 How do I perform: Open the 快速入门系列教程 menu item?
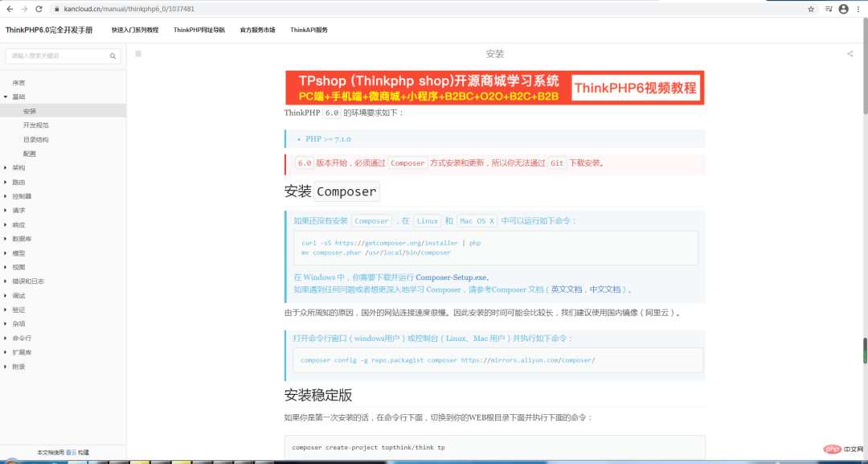pyautogui.click(x=133, y=29)
